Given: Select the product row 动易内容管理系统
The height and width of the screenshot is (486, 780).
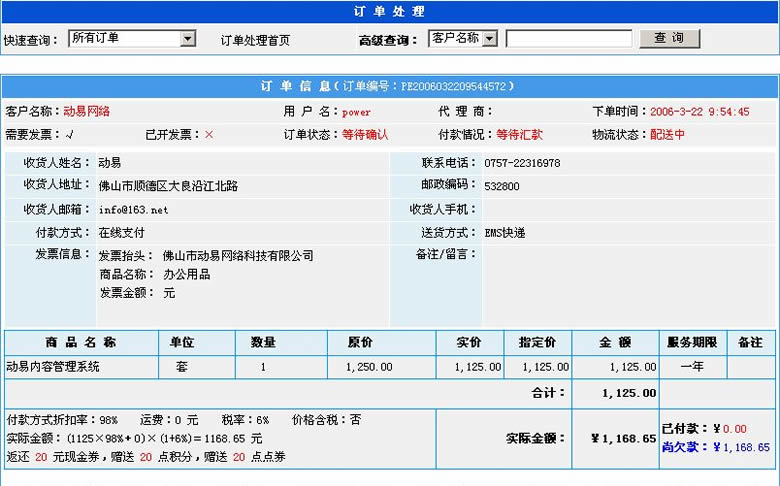Looking at the screenshot, I should point(53,367).
